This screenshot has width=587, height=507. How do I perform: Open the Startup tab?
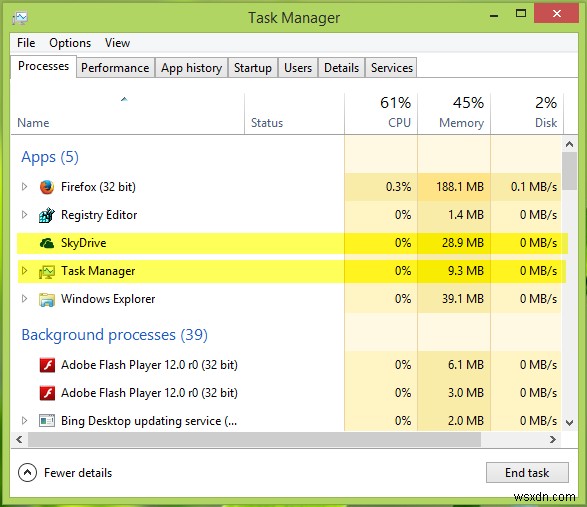coord(253,68)
